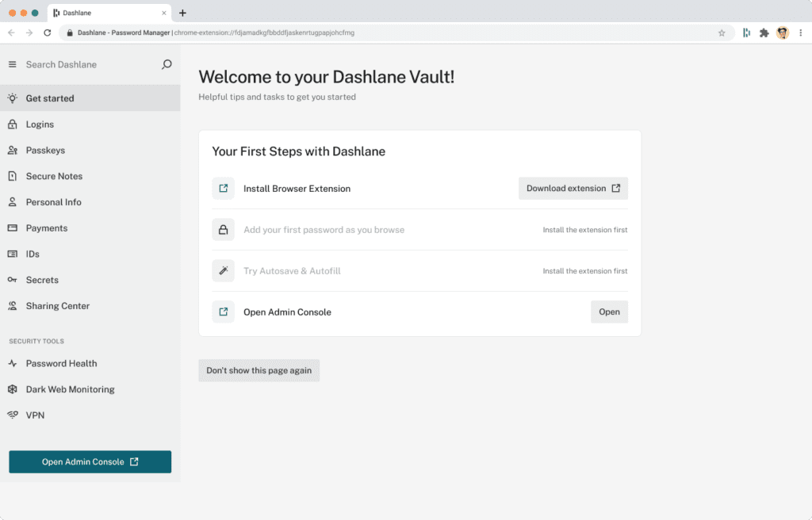Open Dark Web Monitoring
Image resolution: width=812 pixels, height=520 pixels.
pyautogui.click(x=12, y=388)
